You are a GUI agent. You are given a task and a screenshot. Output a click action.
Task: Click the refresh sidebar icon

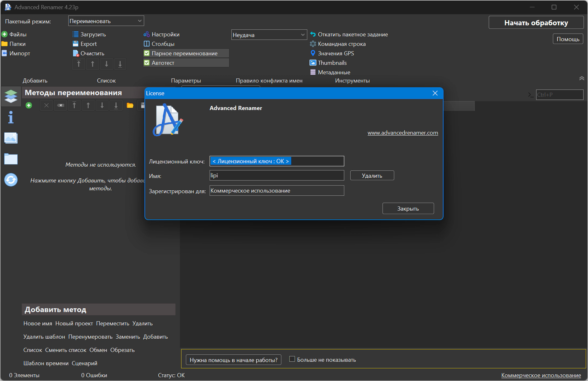pos(11,180)
